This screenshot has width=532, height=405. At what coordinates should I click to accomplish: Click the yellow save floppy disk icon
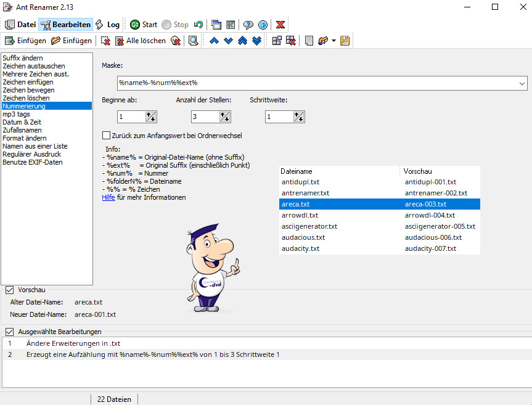point(345,41)
